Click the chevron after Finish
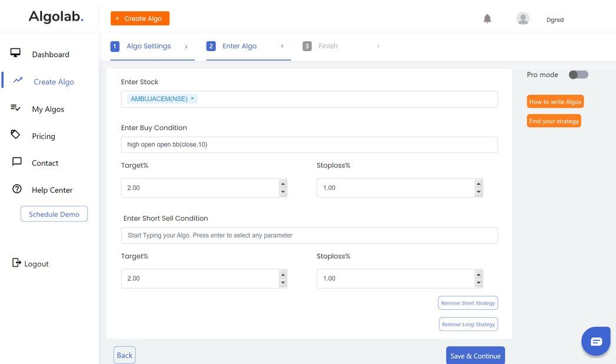Screen dimensions: 616x364 pos(378,46)
